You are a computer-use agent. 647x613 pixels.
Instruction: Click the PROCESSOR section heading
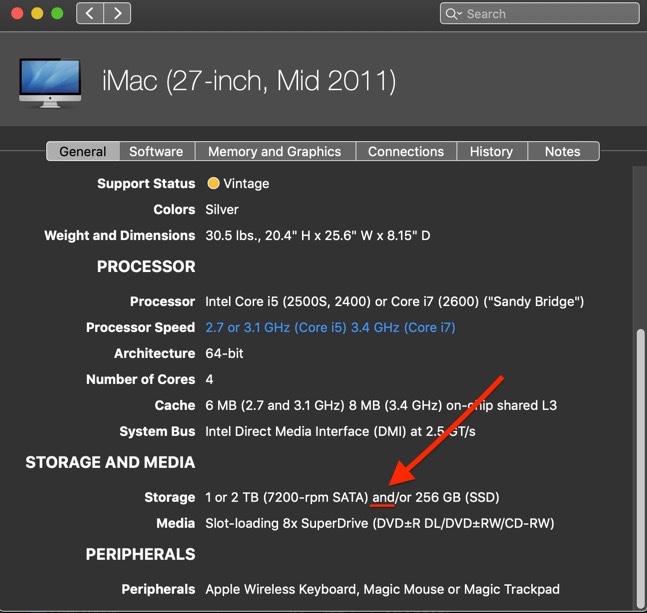[x=146, y=266]
